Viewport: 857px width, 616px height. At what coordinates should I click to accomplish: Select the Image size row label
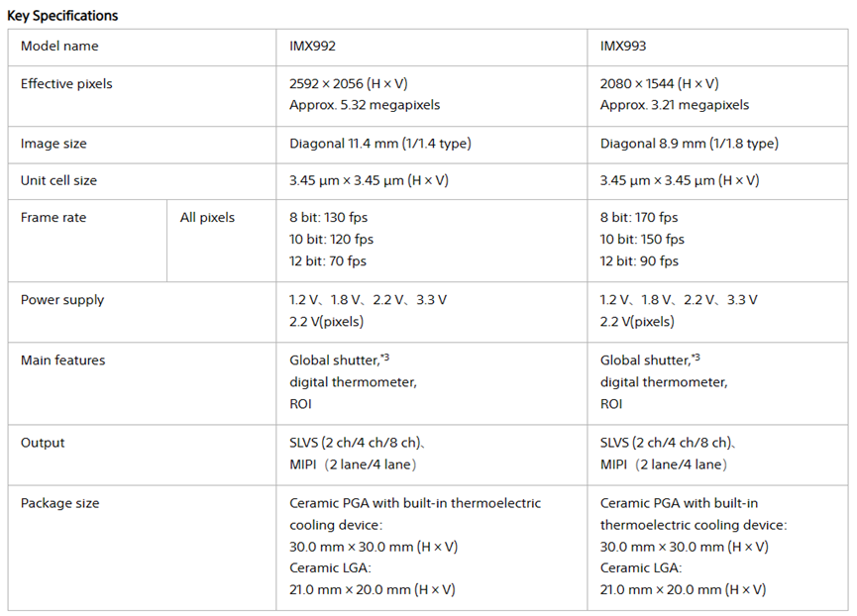[x=54, y=144]
